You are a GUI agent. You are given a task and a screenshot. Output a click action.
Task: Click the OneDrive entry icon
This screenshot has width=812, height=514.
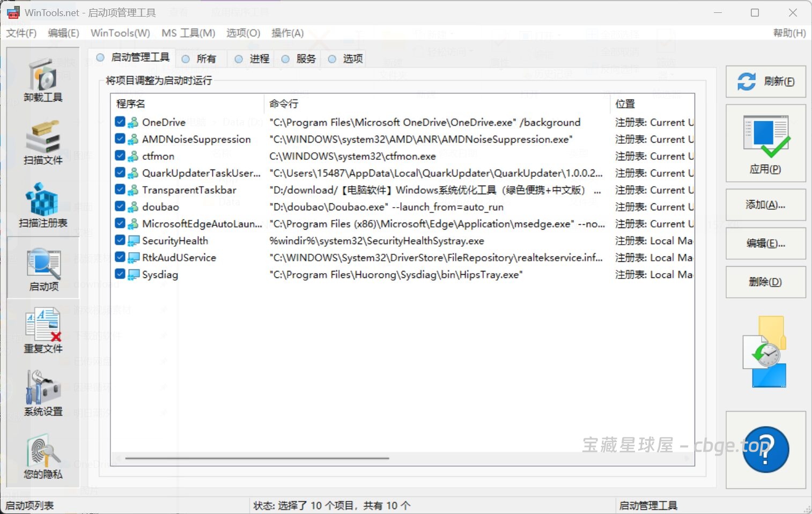point(133,122)
